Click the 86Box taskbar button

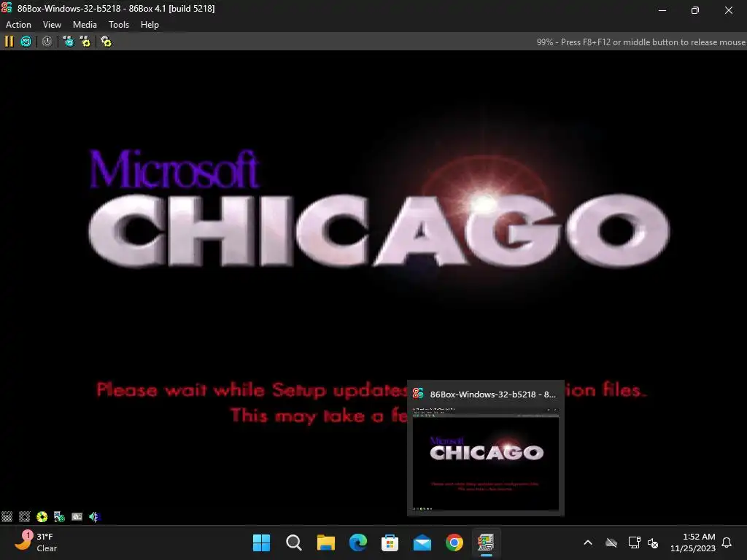486,542
